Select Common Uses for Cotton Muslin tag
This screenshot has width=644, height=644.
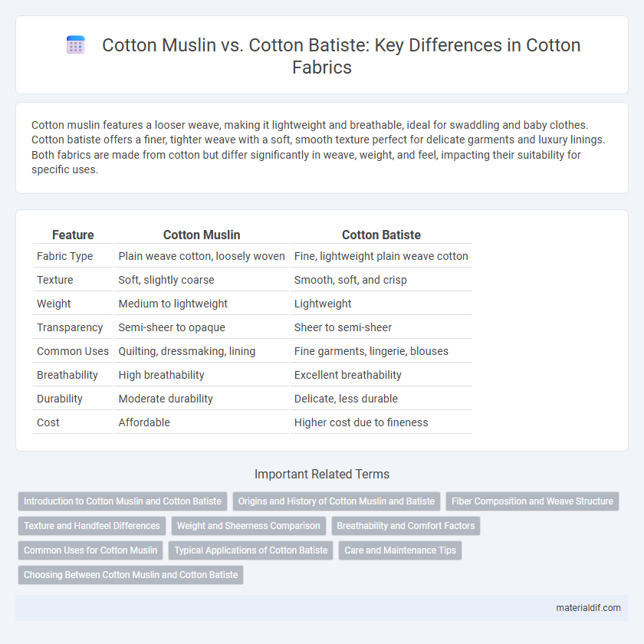(90, 550)
